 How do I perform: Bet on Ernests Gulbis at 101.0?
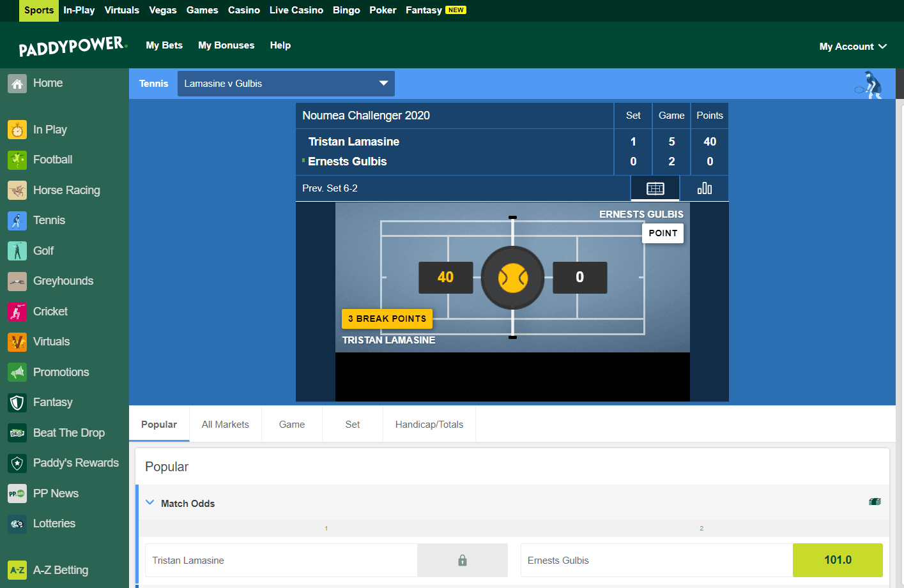[838, 560]
